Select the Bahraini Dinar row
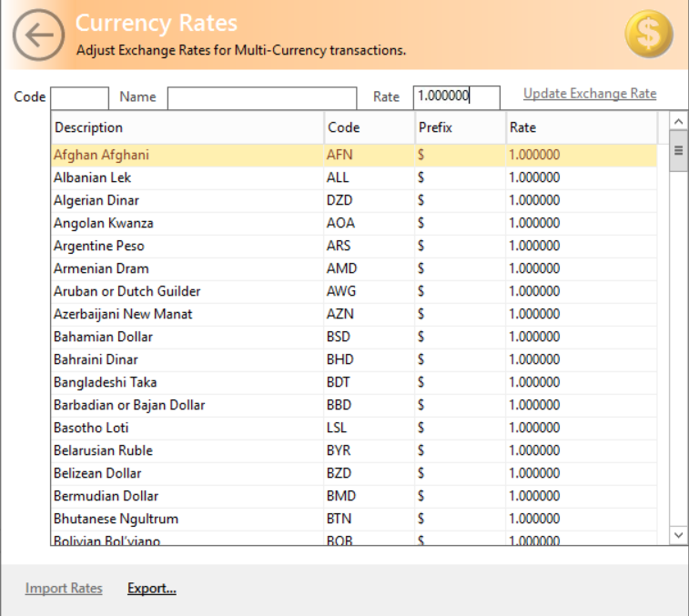The height and width of the screenshot is (616, 689). [x=354, y=359]
